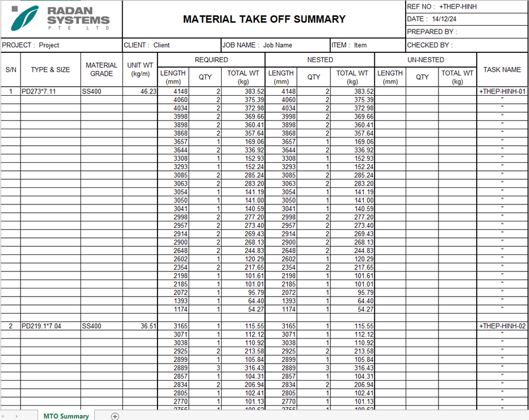This screenshot has height=420, width=529.
Task: Click the TYPE & SIZE header
Action: pos(51,70)
